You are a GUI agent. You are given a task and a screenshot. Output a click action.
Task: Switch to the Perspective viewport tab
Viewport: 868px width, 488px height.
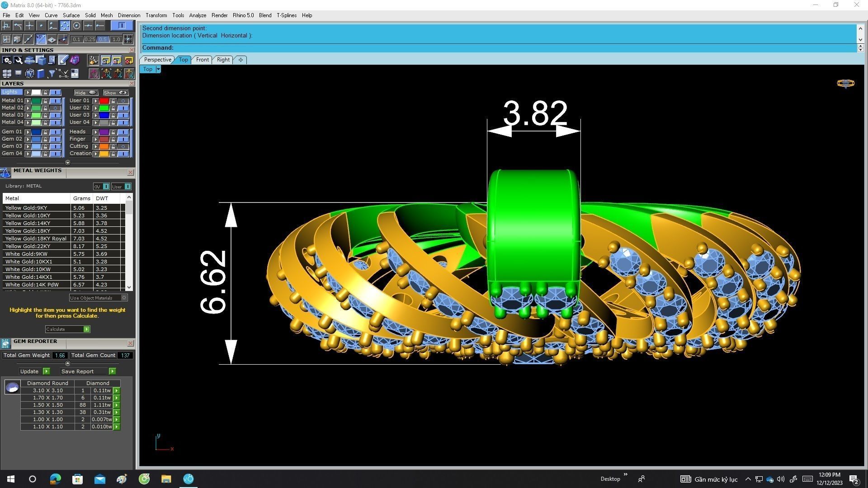[157, 60]
